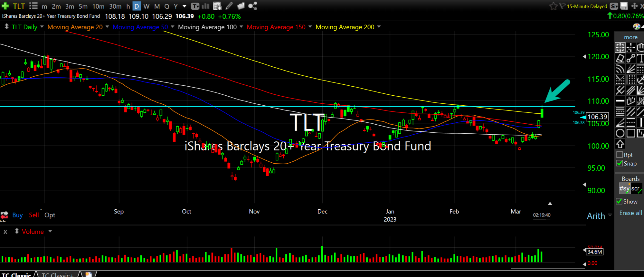
Task: Switch to the hourly h time frame
Action: (x=128, y=6)
